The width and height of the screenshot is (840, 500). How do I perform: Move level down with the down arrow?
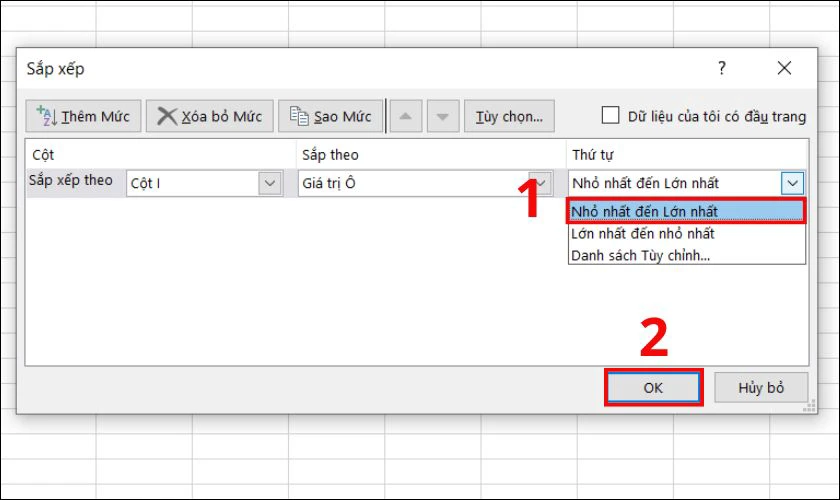(x=442, y=116)
